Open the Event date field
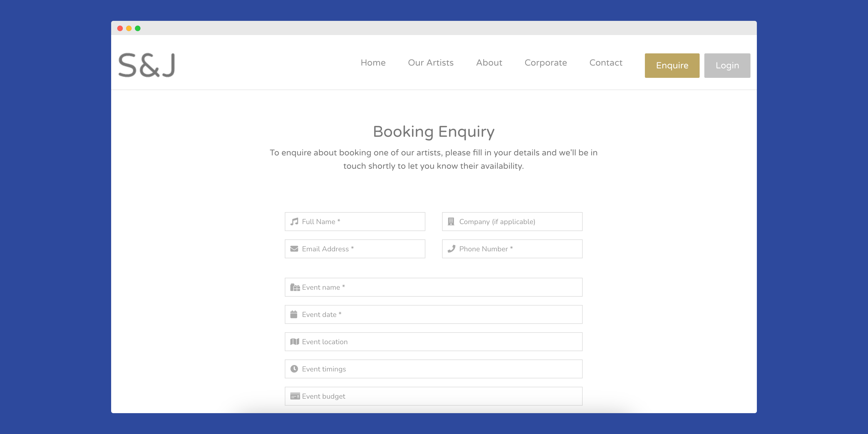Viewport: 868px width, 434px height. click(434, 314)
